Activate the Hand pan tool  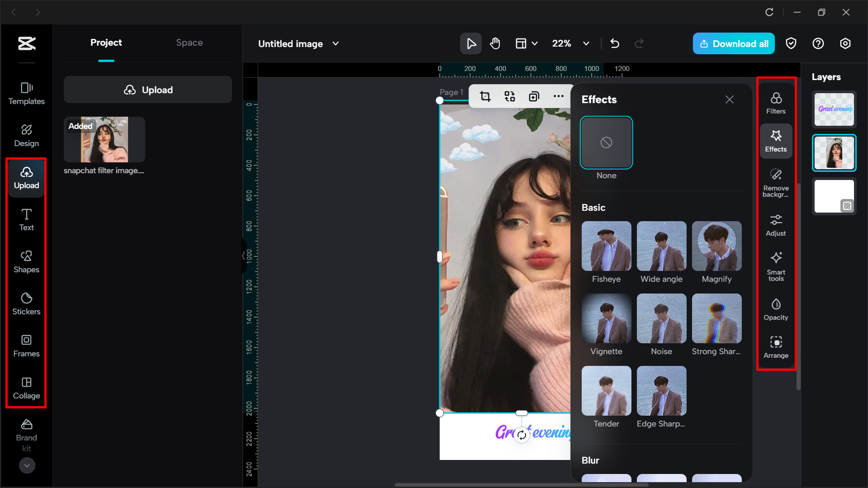point(495,43)
